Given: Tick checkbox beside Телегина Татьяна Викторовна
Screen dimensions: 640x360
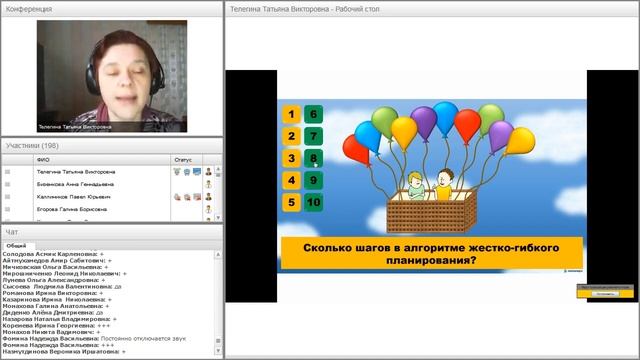Looking at the screenshot, I should click(7, 172).
